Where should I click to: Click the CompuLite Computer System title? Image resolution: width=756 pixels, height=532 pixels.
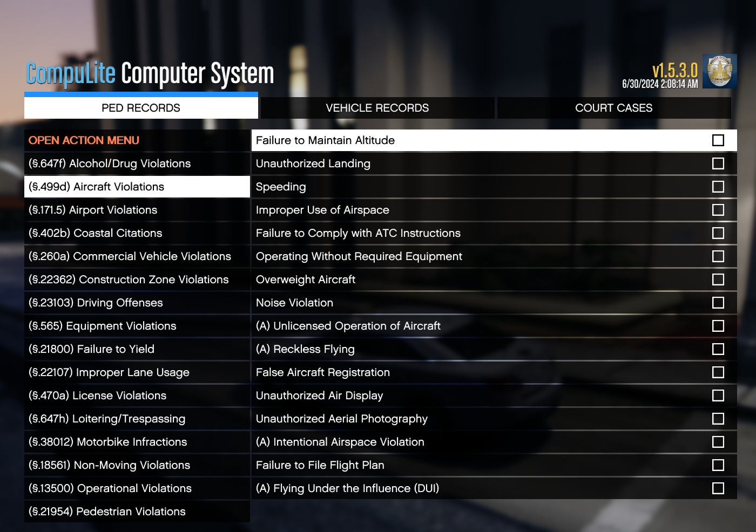click(150, 74)
